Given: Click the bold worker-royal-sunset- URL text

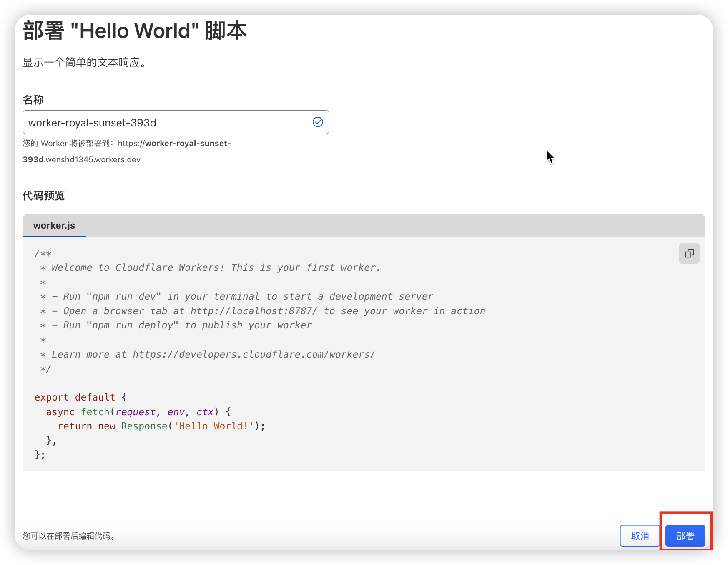Looking at the screenshot, I should click(188, 144).
